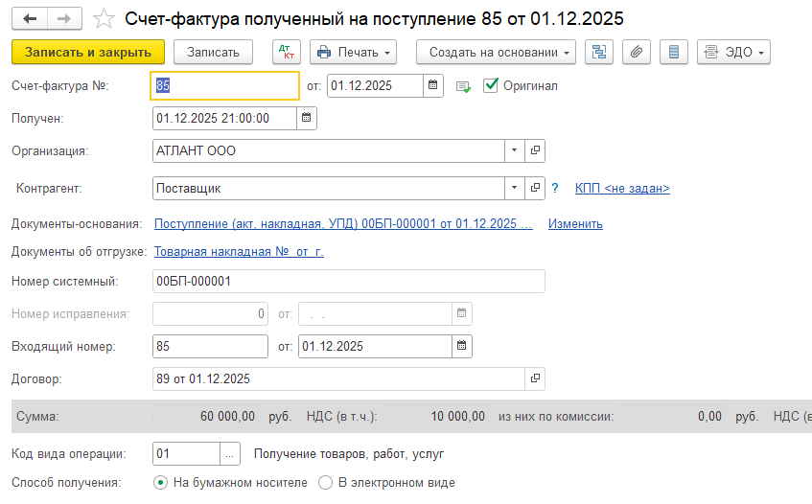Screen dimensions: 812x504
Task: Expand the Организация dropdown list
Action: point(514,150)
